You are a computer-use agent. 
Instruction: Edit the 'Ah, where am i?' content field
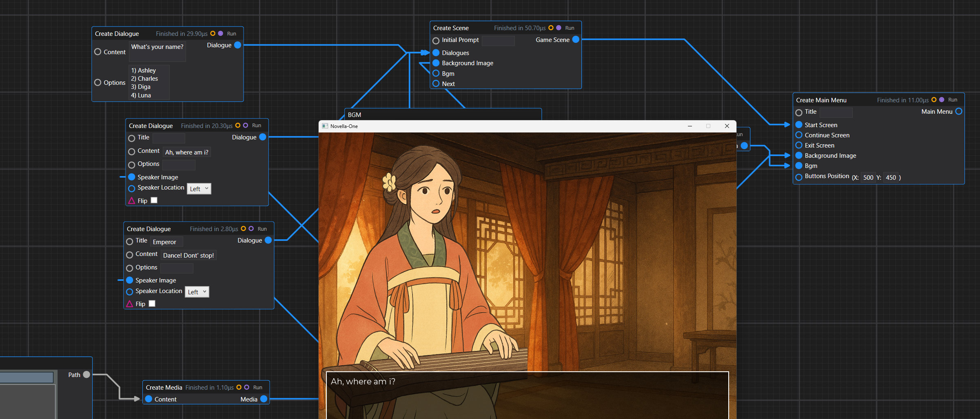187,152
